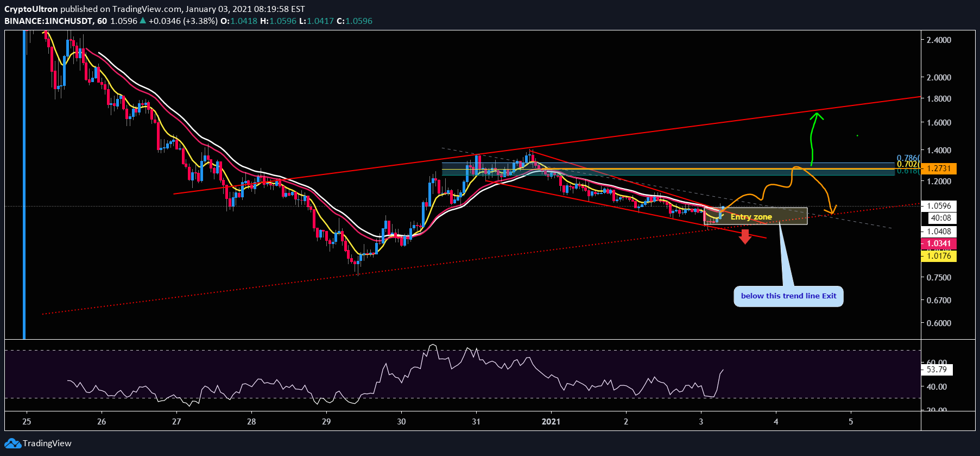
Task: Select the yellow Entry zone label
Action: pyautogui.click(x=751, y=217)
